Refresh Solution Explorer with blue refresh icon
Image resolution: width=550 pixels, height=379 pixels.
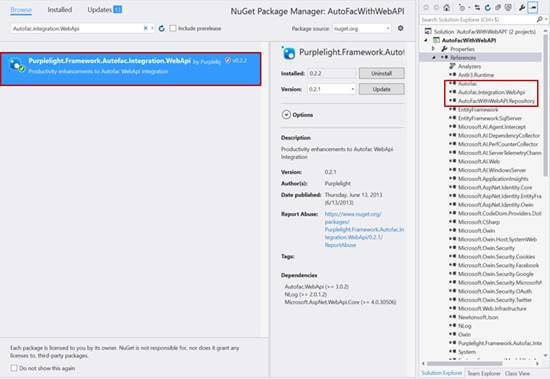[x=488, y=7]
